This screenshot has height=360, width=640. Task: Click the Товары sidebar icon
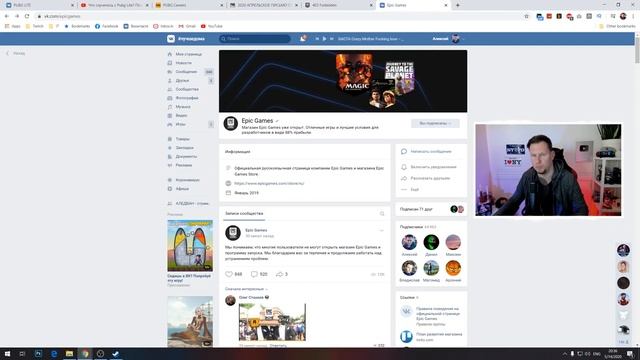tap(170, 139)
